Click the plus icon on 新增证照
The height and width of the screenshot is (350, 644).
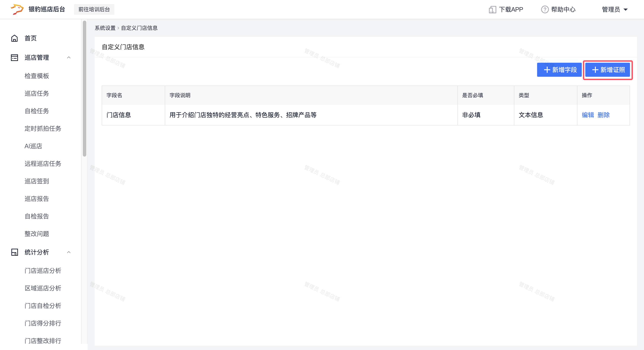click(595, 70)
